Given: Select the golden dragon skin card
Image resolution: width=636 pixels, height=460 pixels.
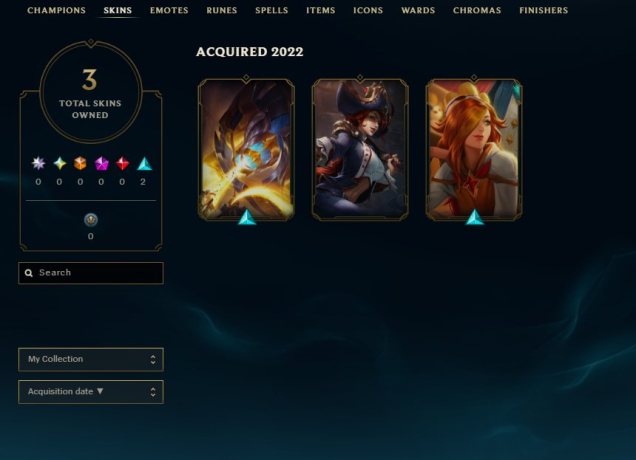Looking at the screenshot, I should tap(246, 150).
